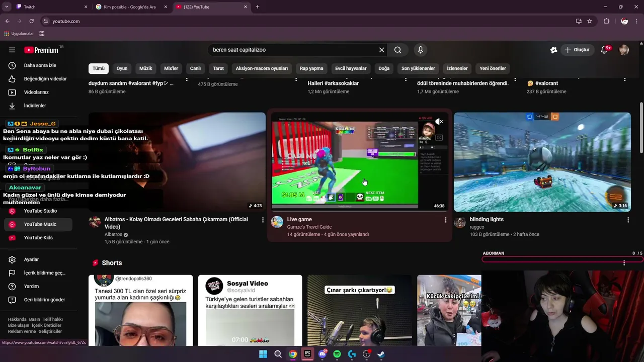Image resolution: width=644 pixels, height=362 pixels.
Task: Select the Tarot filter chip
Action: tap(218, 68)
